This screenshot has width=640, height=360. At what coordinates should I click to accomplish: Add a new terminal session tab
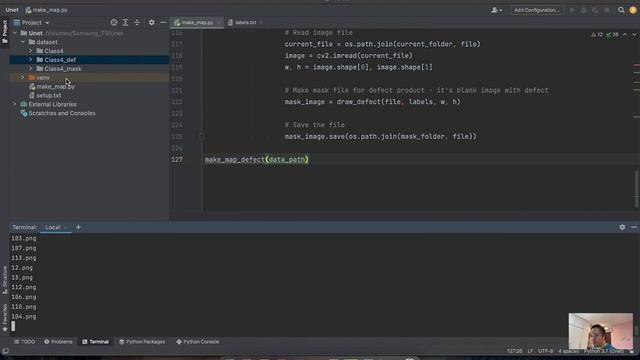tap(78, 227)
